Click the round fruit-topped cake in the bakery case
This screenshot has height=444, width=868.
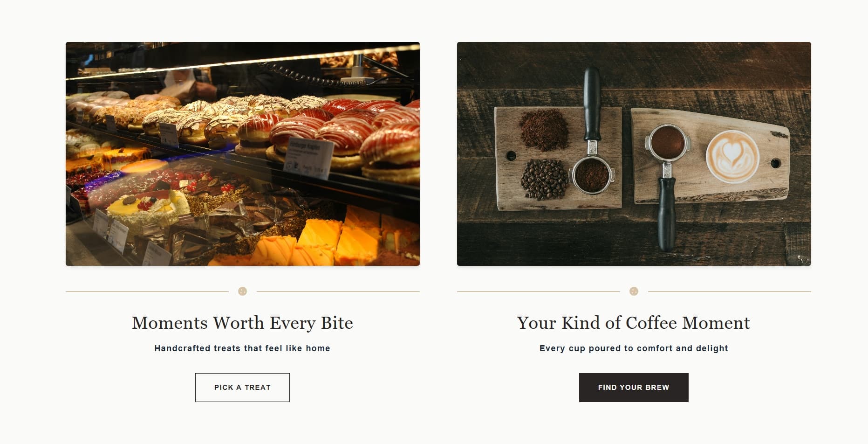tap(141, 208)
